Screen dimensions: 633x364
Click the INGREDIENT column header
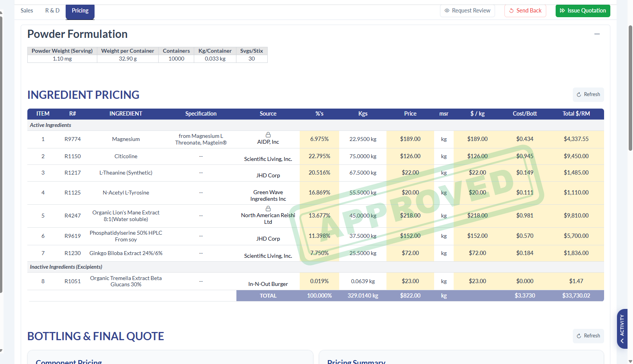[126, 114]
